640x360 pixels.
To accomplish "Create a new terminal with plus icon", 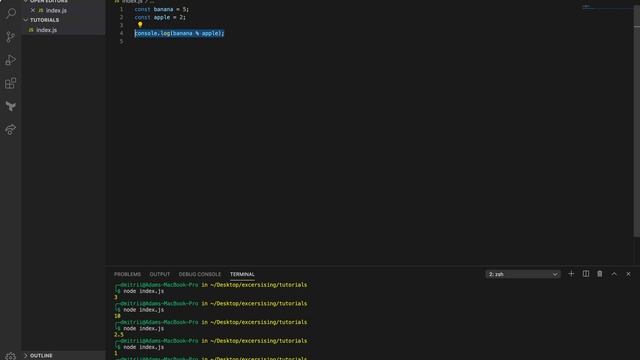I will 571,274.
